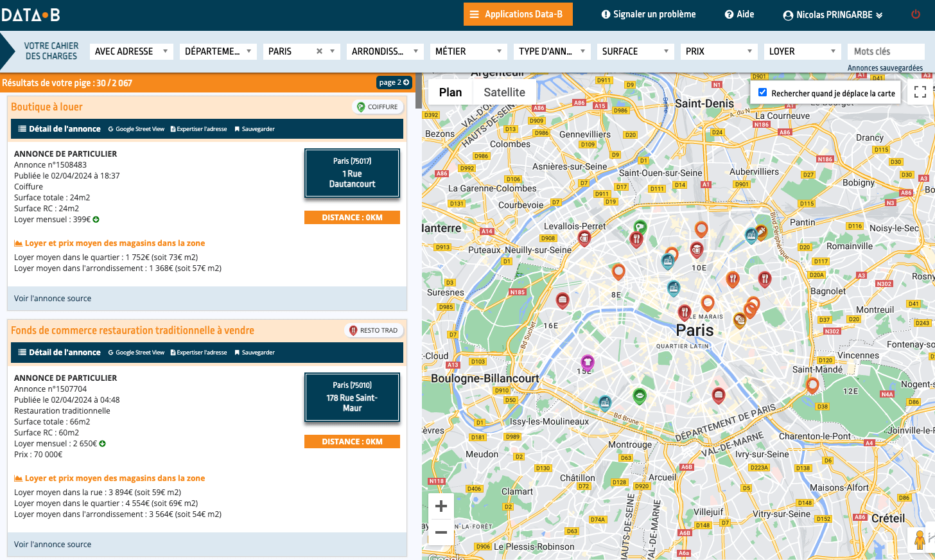
Task: Go to page 2 of results
Action: pos(394,82)
